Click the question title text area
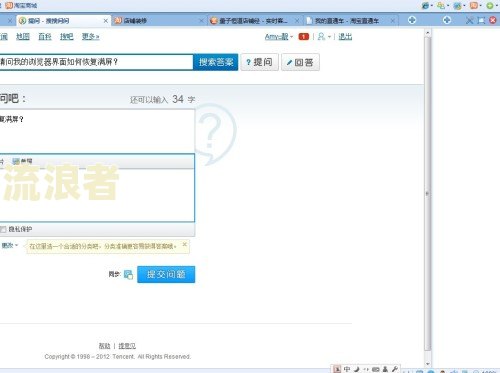Screen dimensions: 500x373 point(97,130)
